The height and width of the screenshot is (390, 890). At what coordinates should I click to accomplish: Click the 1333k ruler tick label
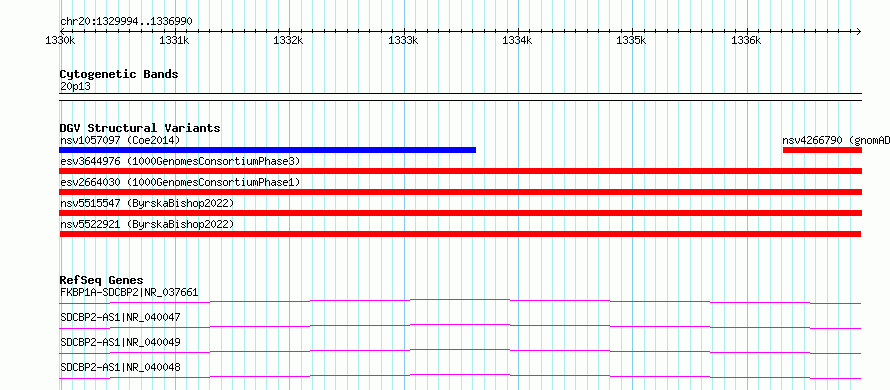tap(402, 40)
